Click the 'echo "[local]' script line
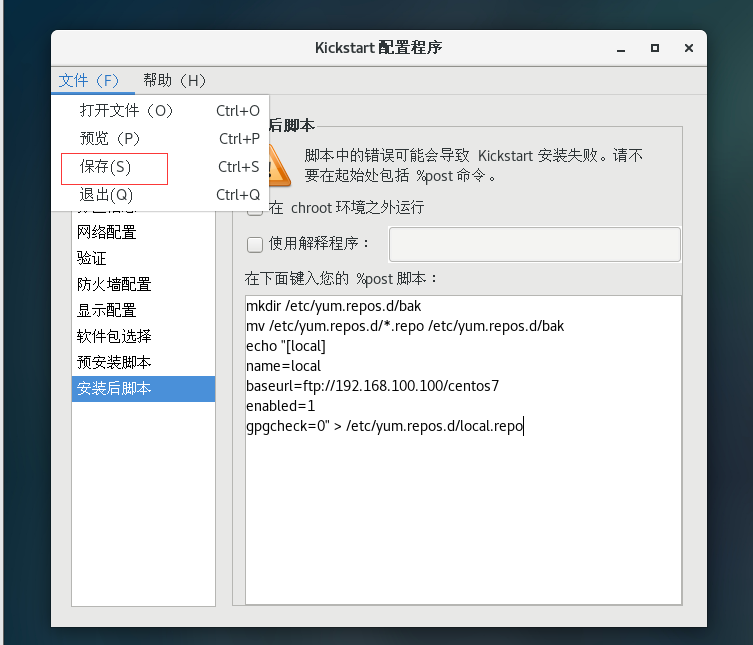 286,346
